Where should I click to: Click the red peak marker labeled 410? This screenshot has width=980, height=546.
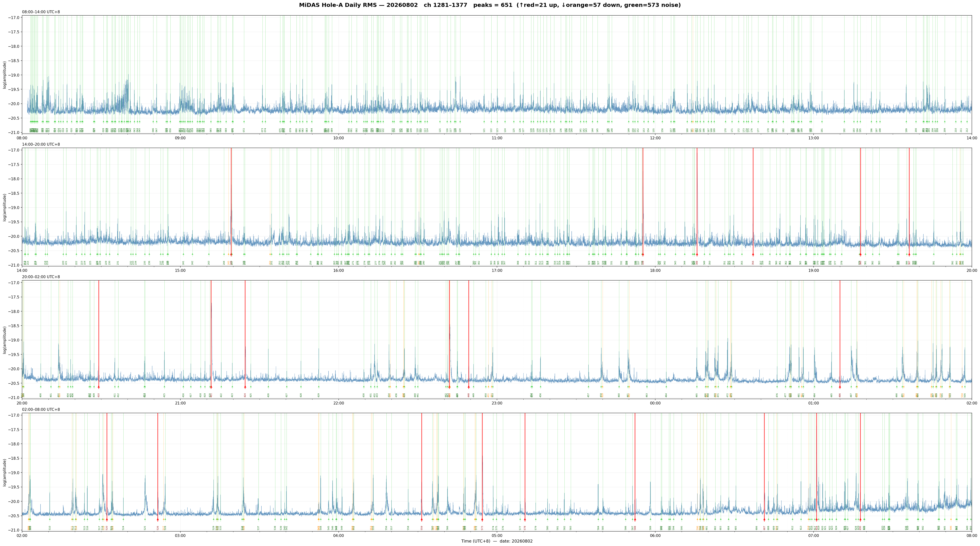99,387
